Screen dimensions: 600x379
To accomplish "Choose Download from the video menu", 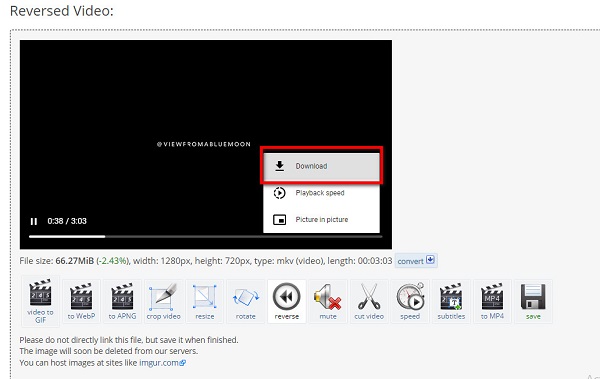I will click(321, 166).
